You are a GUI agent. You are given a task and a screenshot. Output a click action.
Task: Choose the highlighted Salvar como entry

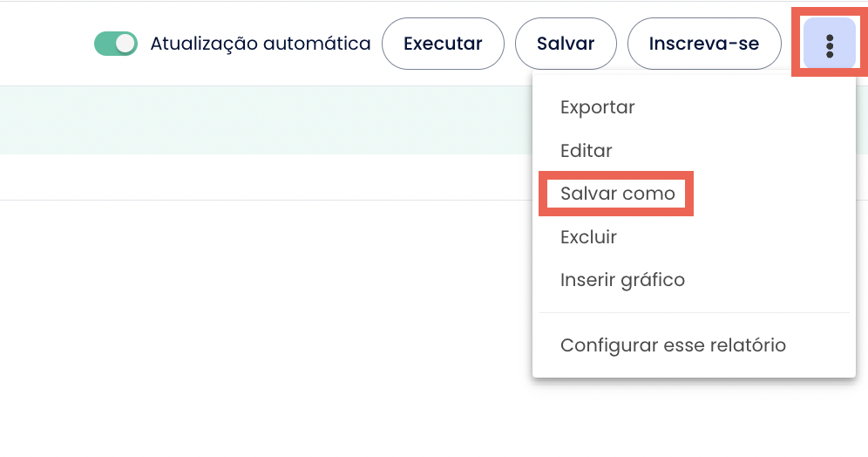[617, 194]
